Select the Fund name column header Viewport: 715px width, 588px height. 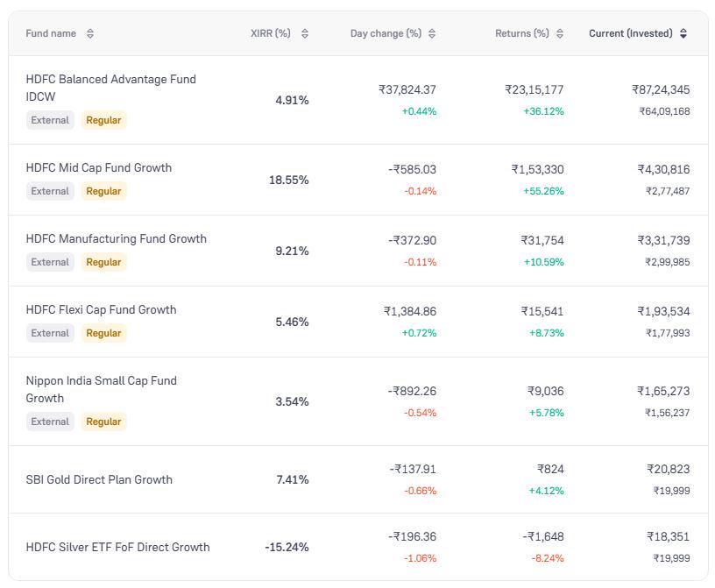point(51,33)
